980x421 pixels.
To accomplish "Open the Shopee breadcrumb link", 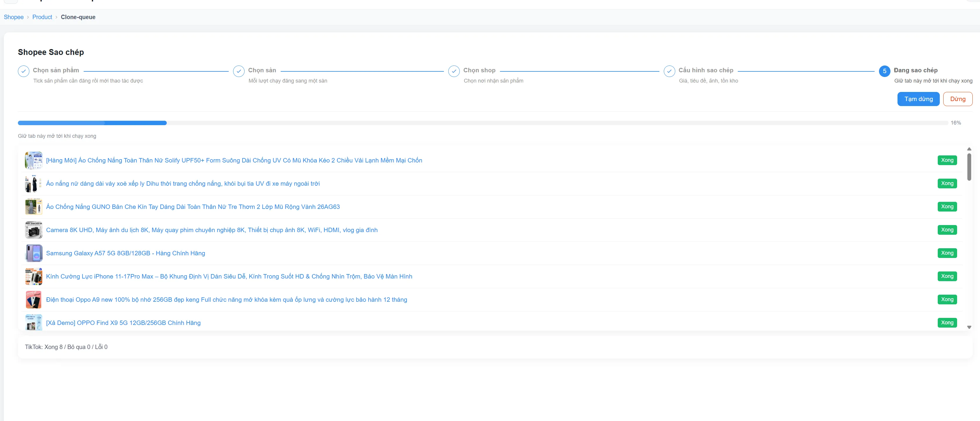I will [x=14, y=17].
